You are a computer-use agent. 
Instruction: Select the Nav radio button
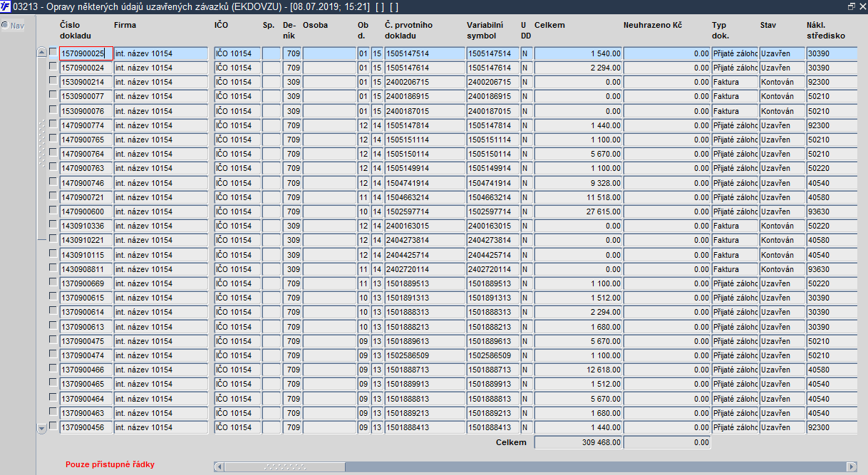click(5, 25)
